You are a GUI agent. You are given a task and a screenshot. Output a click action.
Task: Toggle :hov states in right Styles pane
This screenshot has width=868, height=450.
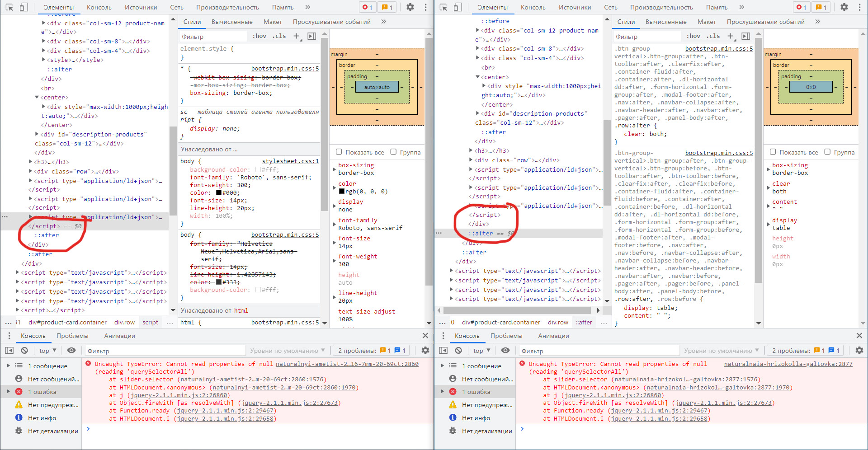[x=693, y=36]
